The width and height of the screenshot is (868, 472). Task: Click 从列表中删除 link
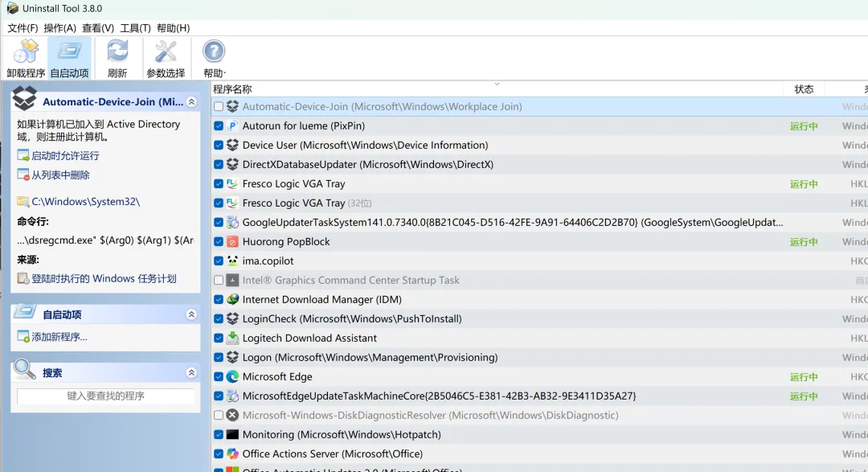pyautogui.click(x=60, y=175)
